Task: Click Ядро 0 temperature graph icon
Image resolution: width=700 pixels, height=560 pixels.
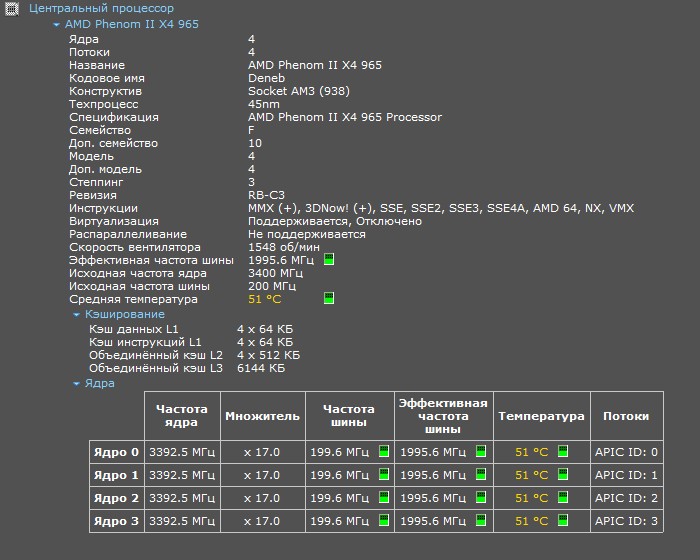Action: [x=563, y=451]
